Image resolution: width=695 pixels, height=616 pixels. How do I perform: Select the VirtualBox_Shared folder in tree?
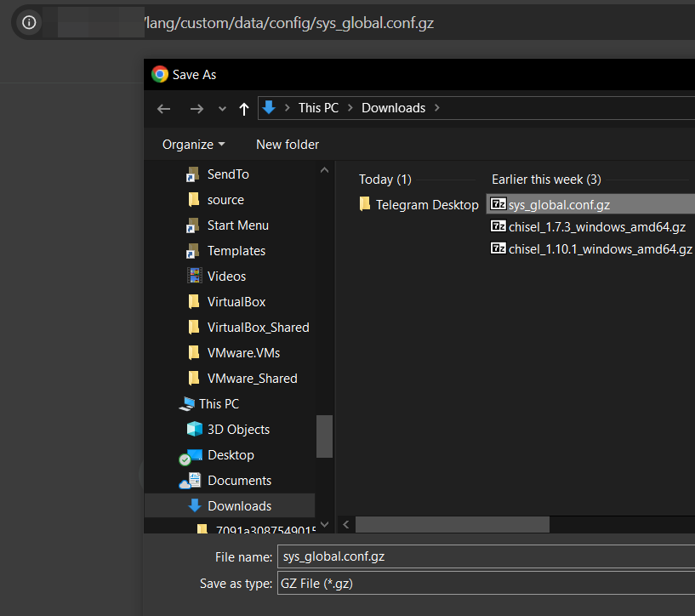[x=258, y=328]
